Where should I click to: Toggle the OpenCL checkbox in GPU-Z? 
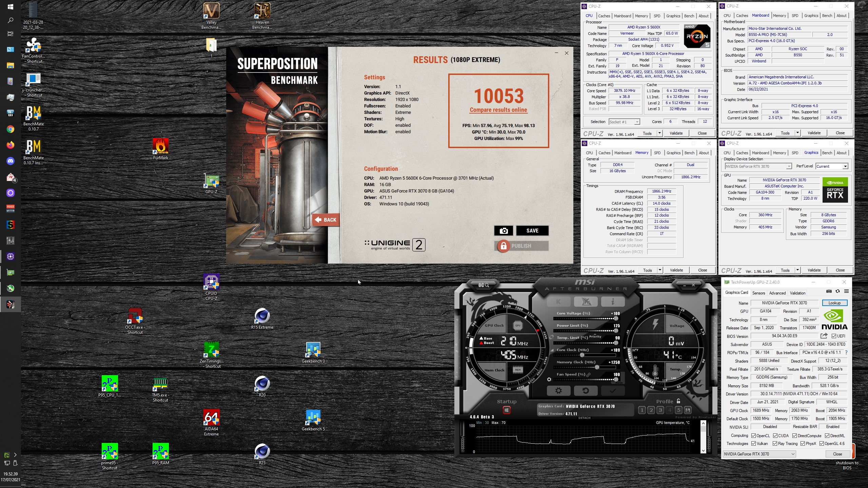click(753, 436)
